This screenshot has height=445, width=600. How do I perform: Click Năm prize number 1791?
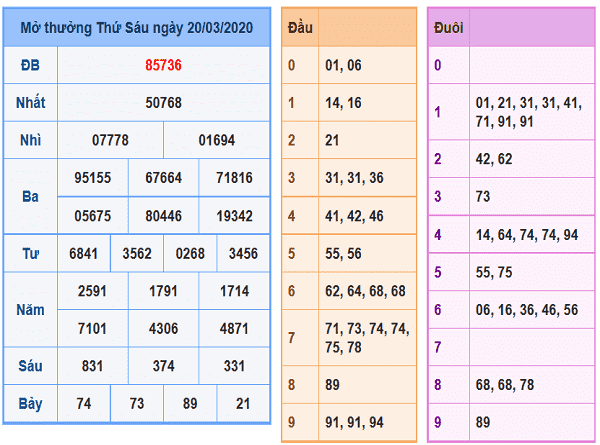click(163, 291)
